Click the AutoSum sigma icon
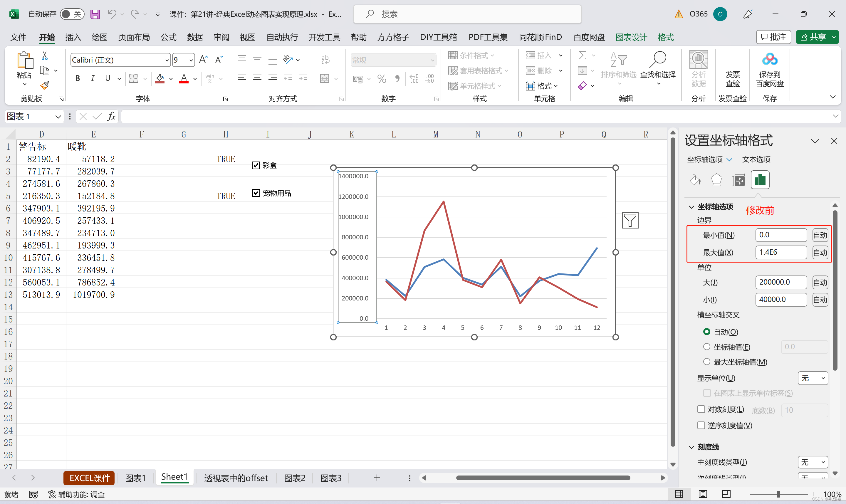846x504 pixels. (x=583, y=55)
